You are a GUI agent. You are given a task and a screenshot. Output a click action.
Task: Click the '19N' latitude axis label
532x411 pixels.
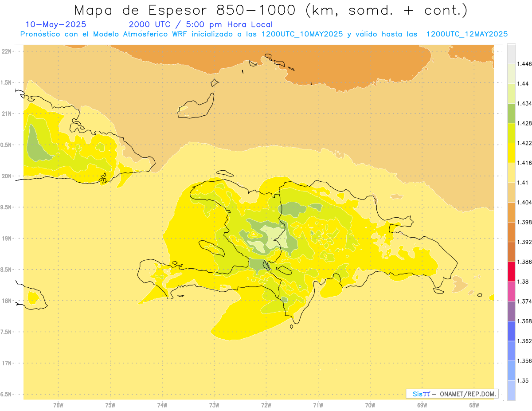pos(7,238)
